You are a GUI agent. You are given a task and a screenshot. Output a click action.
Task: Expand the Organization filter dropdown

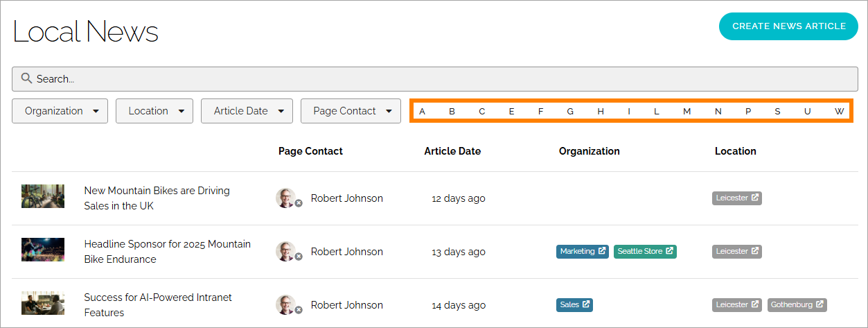[60, 111]
